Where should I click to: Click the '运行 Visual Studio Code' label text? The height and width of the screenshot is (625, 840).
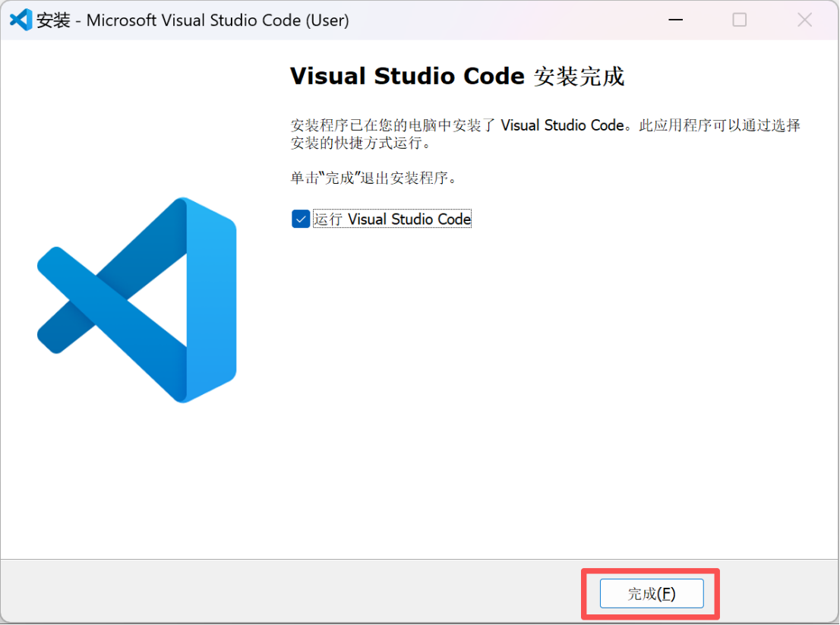pyautogui.click(x=392, y=219)
